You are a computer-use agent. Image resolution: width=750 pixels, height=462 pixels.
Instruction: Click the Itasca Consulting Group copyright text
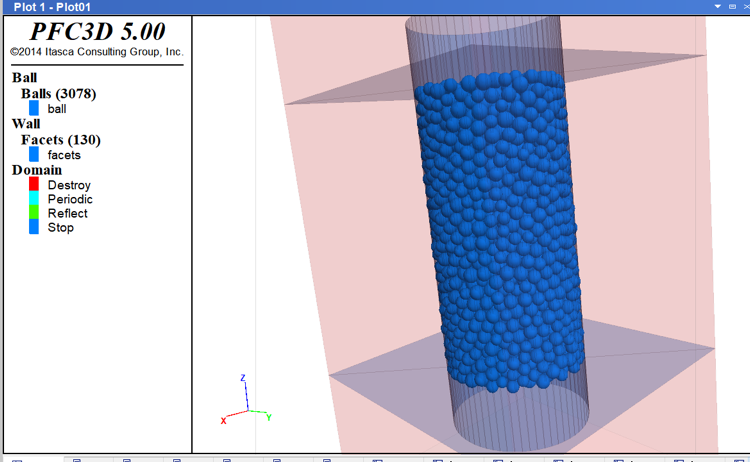(96, 52)
